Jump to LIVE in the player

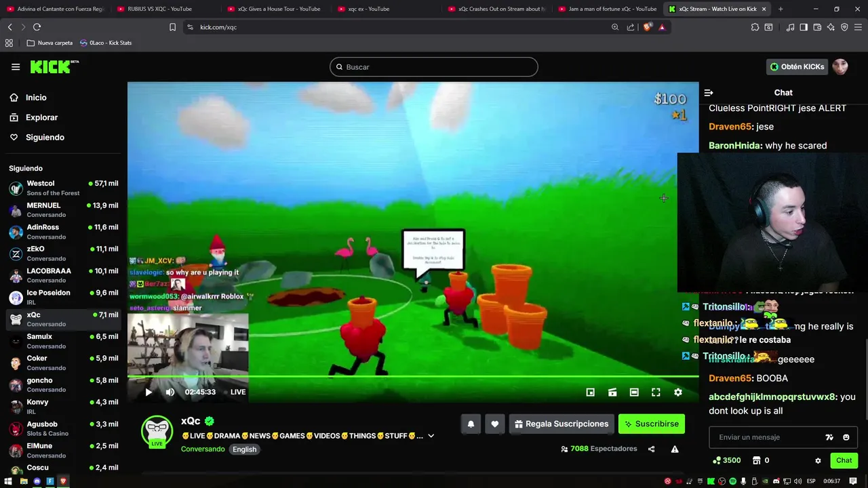[x=238, y=392]
